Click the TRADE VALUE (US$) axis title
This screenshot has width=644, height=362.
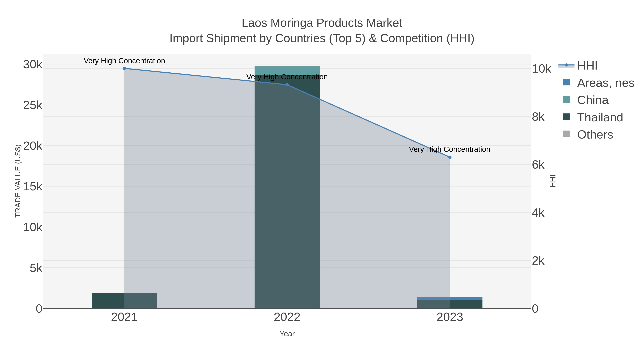point(18,181)
